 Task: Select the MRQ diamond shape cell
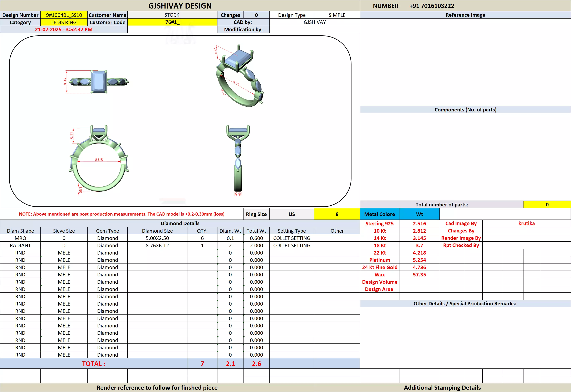click(20, 238)
